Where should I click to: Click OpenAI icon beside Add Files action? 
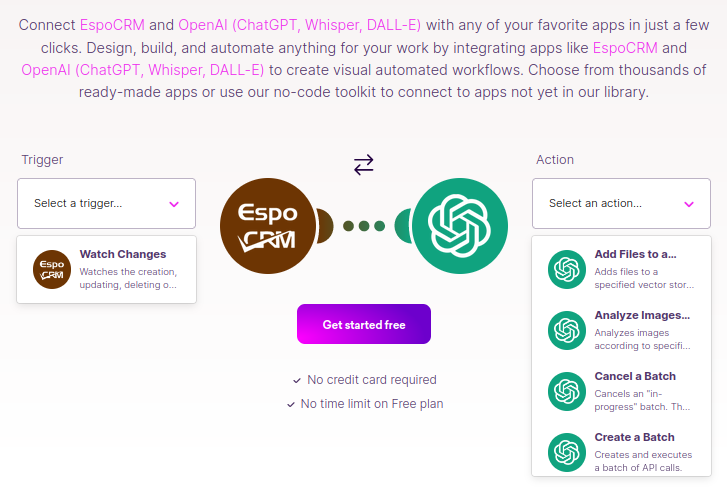tap(567, 269)
